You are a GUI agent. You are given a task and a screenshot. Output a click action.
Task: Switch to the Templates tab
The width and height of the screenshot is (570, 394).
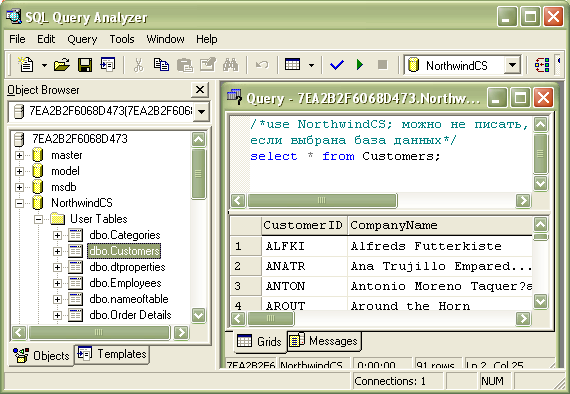112,354
